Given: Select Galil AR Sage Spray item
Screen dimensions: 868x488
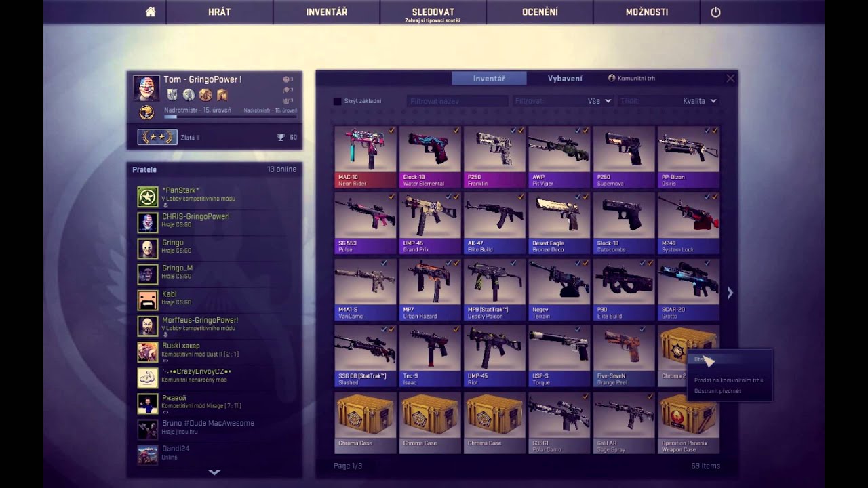Looking at the screenshot, I should [x=624, y=422].
